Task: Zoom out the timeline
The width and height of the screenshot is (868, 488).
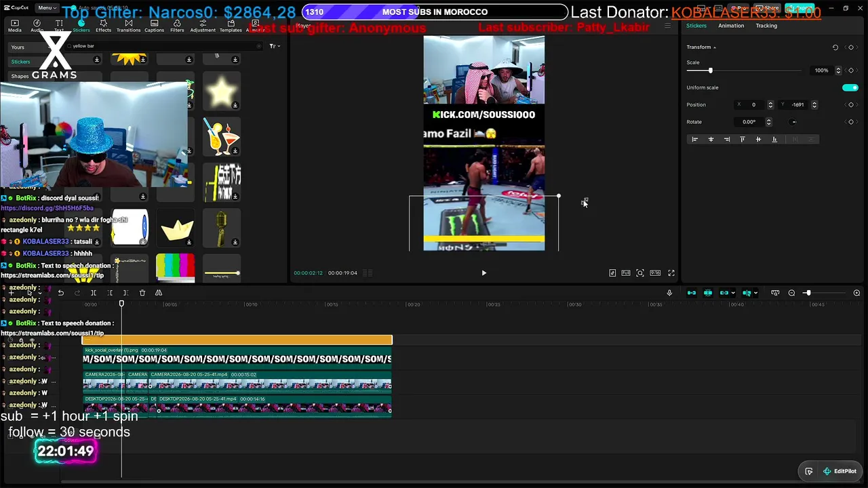Action: [x=791, y=293]
